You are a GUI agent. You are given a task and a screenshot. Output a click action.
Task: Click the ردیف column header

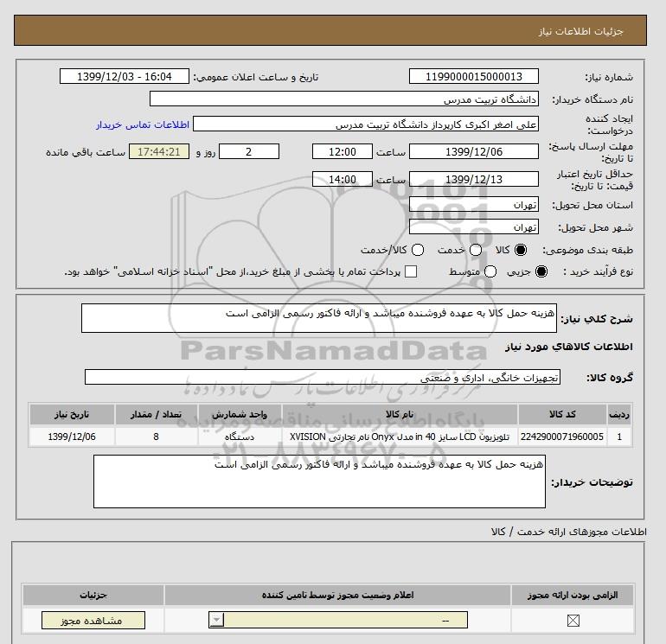pyautogui.click(x=619, y=414)
